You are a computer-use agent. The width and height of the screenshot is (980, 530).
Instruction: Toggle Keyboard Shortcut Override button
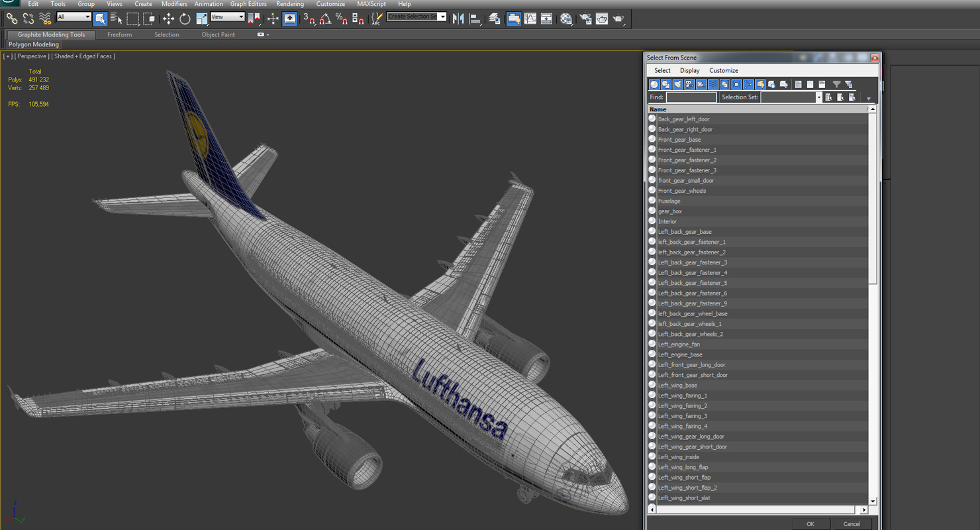coord(290,19)
